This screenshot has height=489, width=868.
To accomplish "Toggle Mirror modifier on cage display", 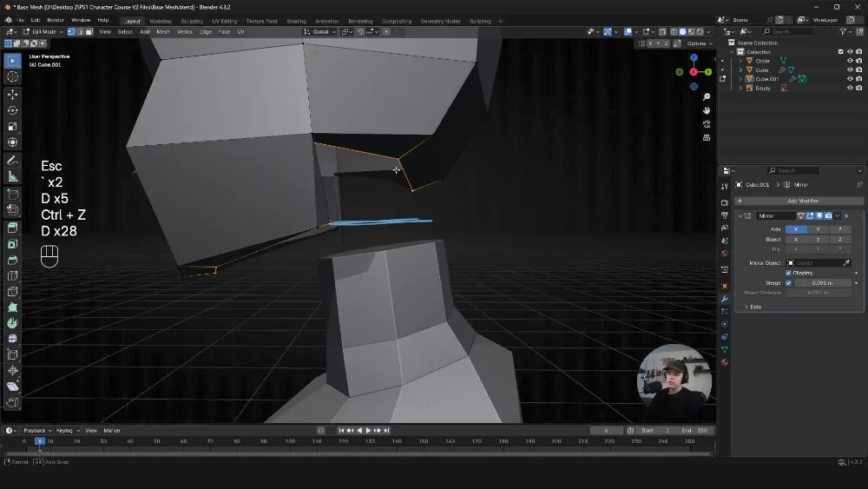I will click(x=800, y=216).
